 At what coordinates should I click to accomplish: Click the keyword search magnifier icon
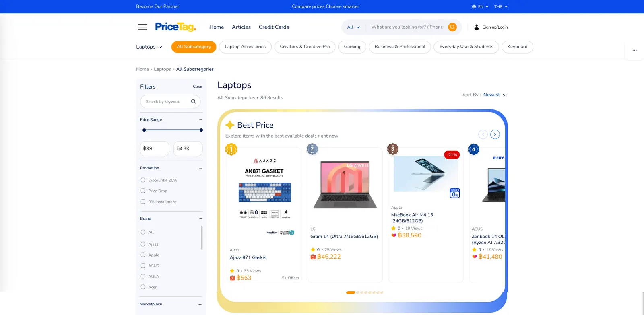[194, 101]
